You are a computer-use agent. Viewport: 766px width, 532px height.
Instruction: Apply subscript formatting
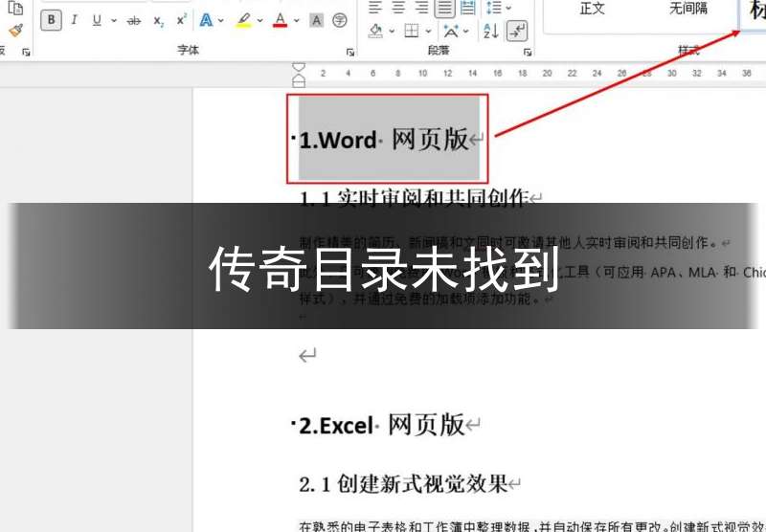(158, 20)
